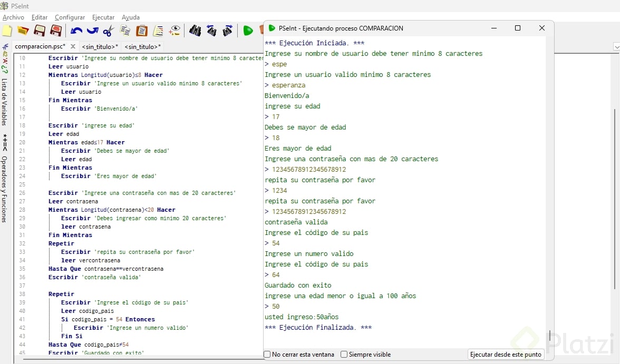This screenshot has height=364, width=620.
Task: Click output line 'usted ingreso:50años'
Action: 302,317
